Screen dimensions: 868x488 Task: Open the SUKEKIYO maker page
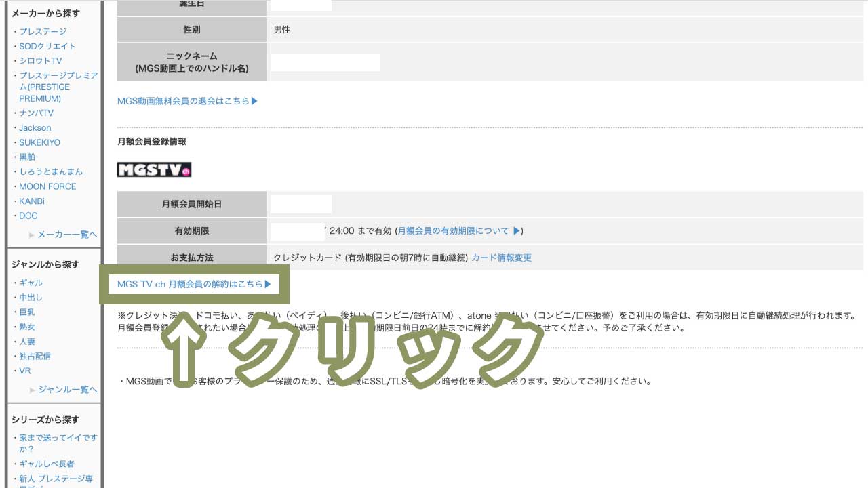coord(40,142)
